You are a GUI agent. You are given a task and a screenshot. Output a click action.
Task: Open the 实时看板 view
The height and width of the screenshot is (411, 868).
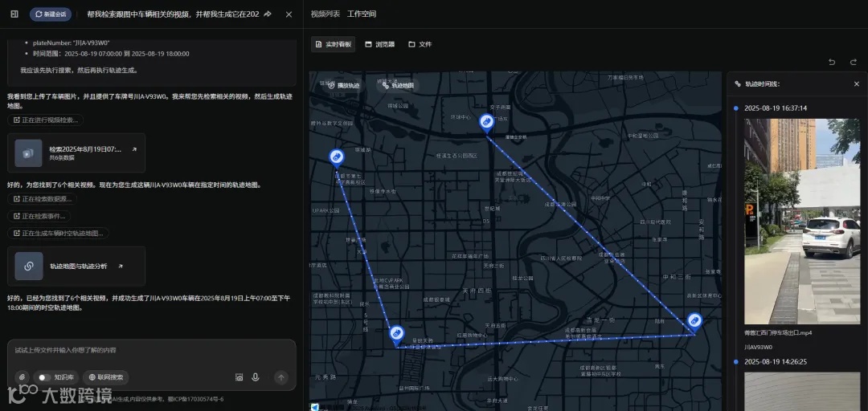[x=334, y=44]
